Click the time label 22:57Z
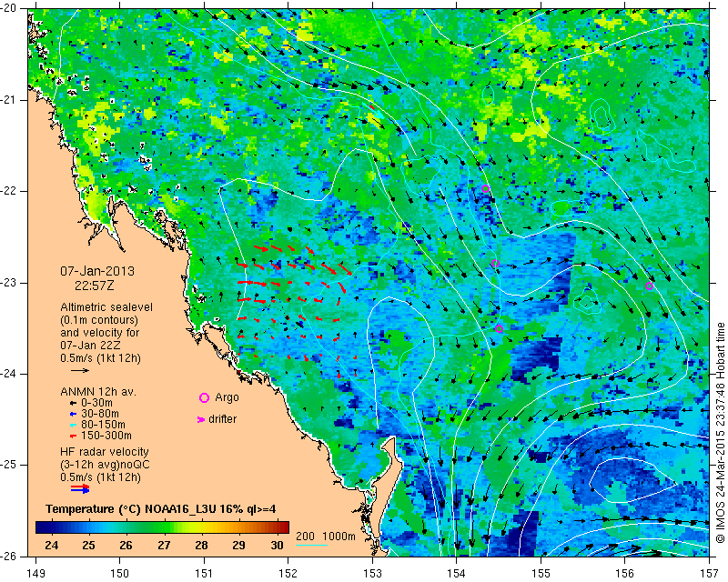Image resolution: width=728 pixels, height=582 pixels. [x=95, y=286]
